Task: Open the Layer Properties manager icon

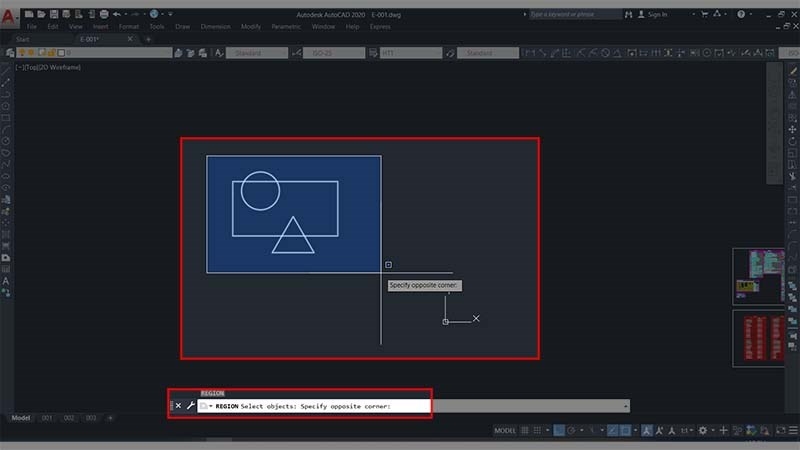Action: click(x=10, y=53)
